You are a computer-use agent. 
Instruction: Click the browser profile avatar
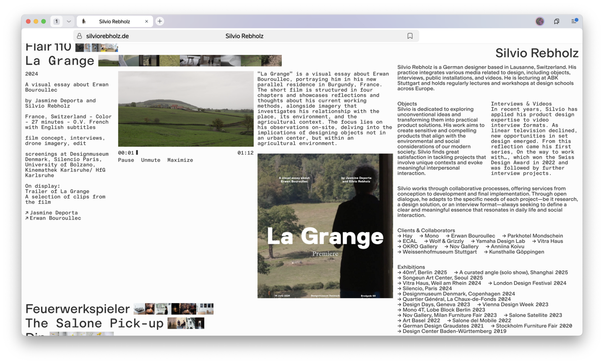tap(540, 21)
